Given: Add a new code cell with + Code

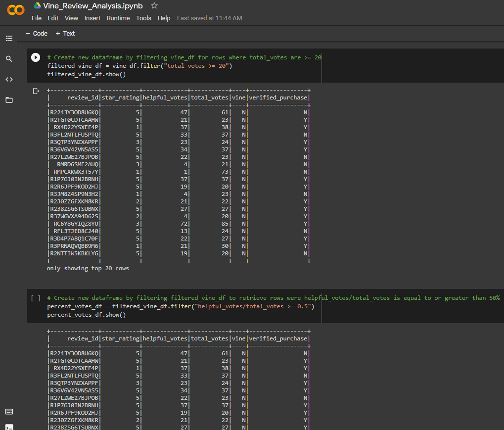Looking at the screenshot, I should point(36,33).
